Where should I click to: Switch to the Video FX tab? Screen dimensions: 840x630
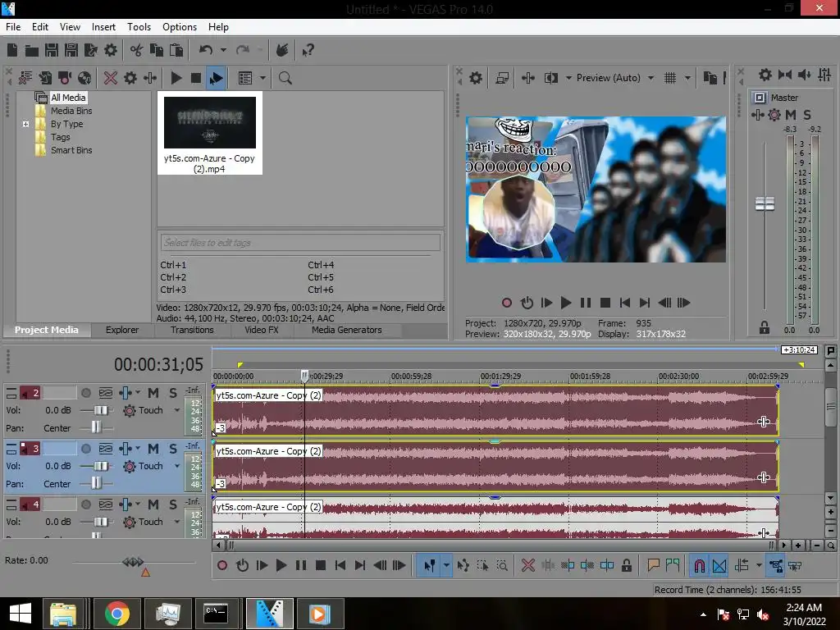click(x=262, y=330)
